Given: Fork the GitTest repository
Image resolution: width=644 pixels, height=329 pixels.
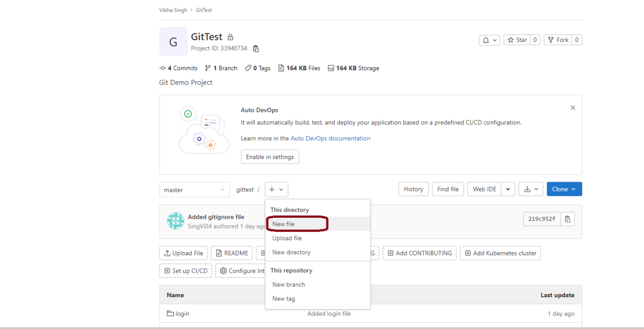Looking at the screenshot, I should 558,40.
